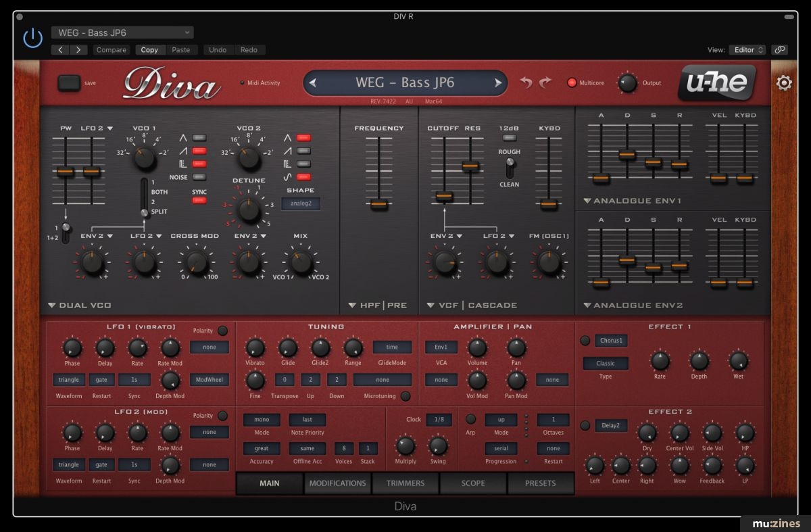Click the Effect 2 Feedback knob
Image resolution: width=811 pixels, height=532 pixels.
pyautogui.click(x=712, y=465)
